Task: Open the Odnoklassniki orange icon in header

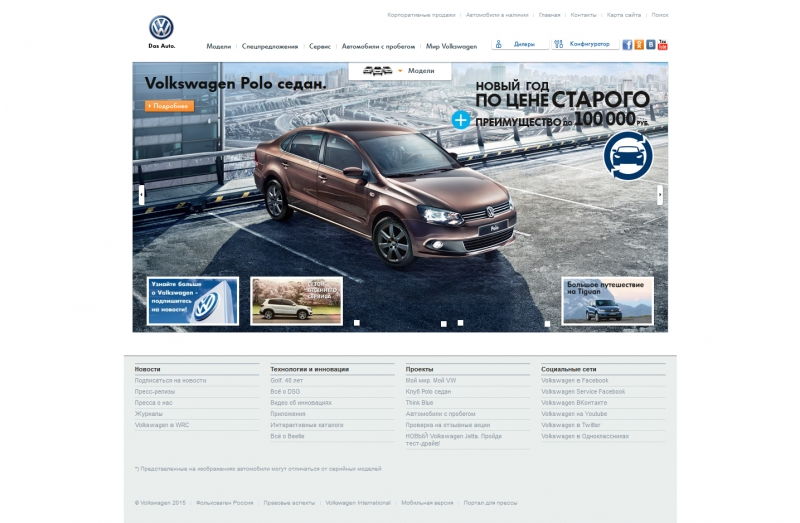Action: tap(639, 45)
